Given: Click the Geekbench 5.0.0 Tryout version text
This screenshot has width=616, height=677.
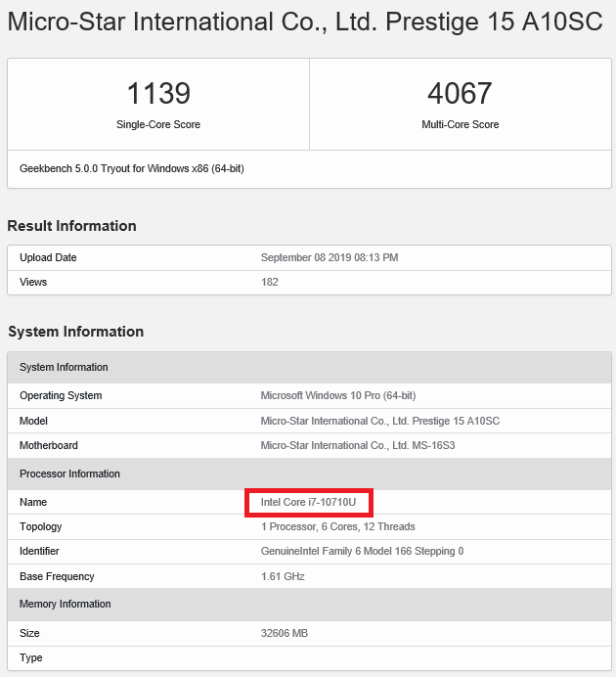Looking at the screenshot, I should [132, 168].
